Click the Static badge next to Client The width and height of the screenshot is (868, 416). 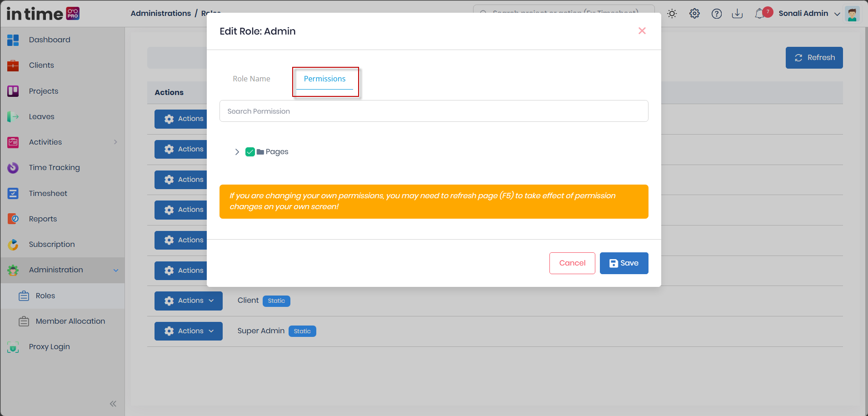(x=276, y=301)
